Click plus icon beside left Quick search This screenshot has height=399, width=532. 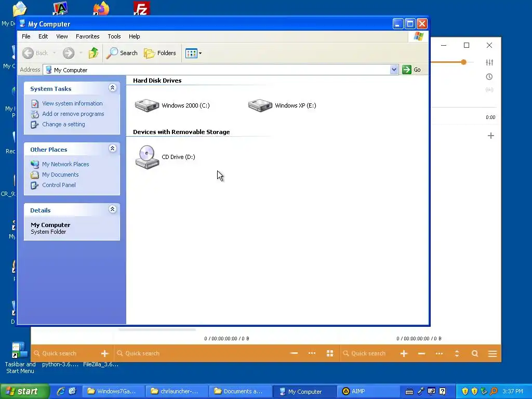tap(105, 353)
